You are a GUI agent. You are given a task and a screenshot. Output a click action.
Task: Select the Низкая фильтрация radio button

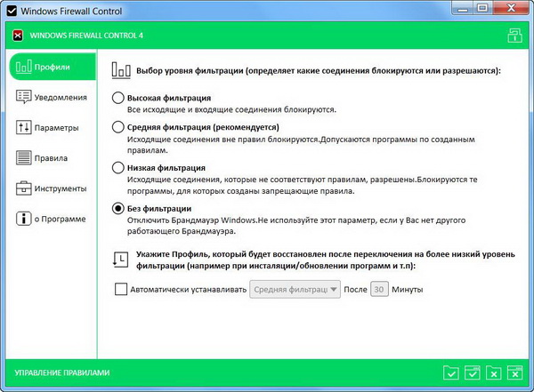pos(118,167)
